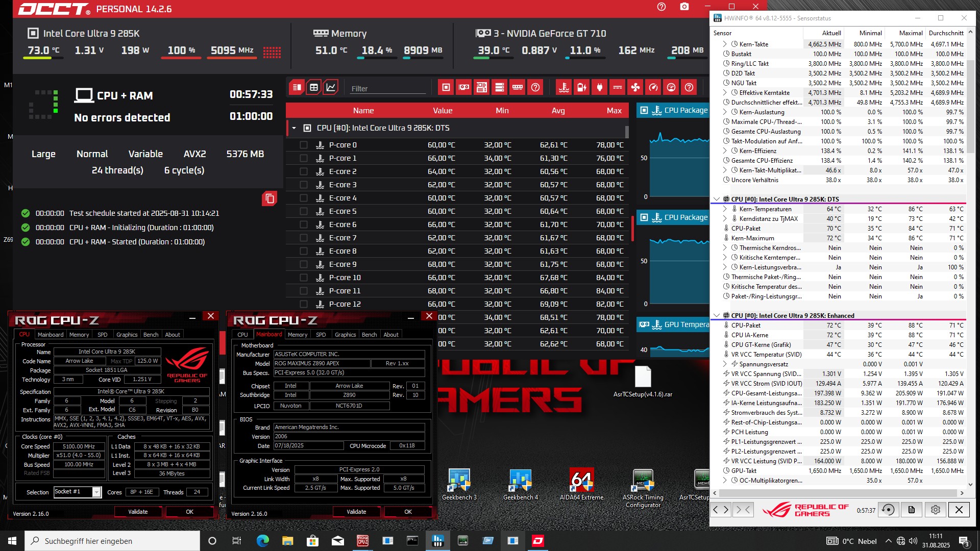Select the table view icon in OCCT
The height and width of the screenshot is (551, 980).
click(313, 87)
